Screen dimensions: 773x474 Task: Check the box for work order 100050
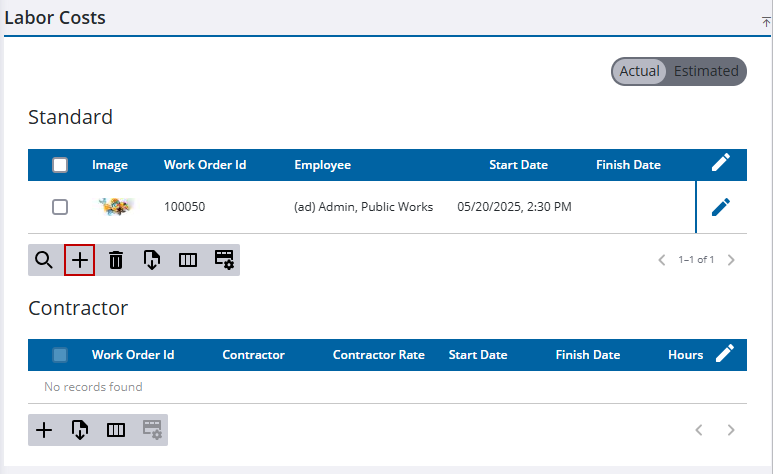click(60, 207)
